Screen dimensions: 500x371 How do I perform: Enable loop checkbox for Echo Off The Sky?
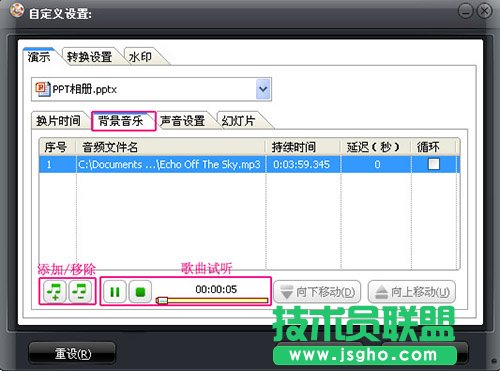434,164
